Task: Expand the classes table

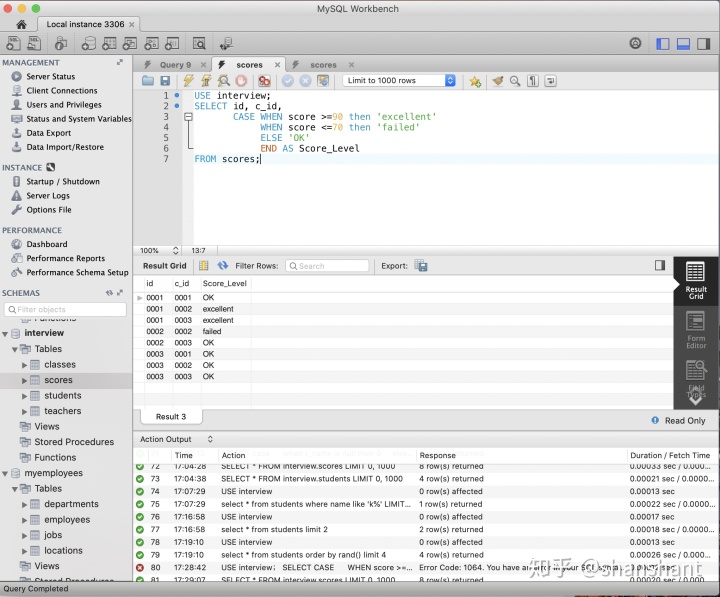Action: pyautogui.click(x=24, y=365)
